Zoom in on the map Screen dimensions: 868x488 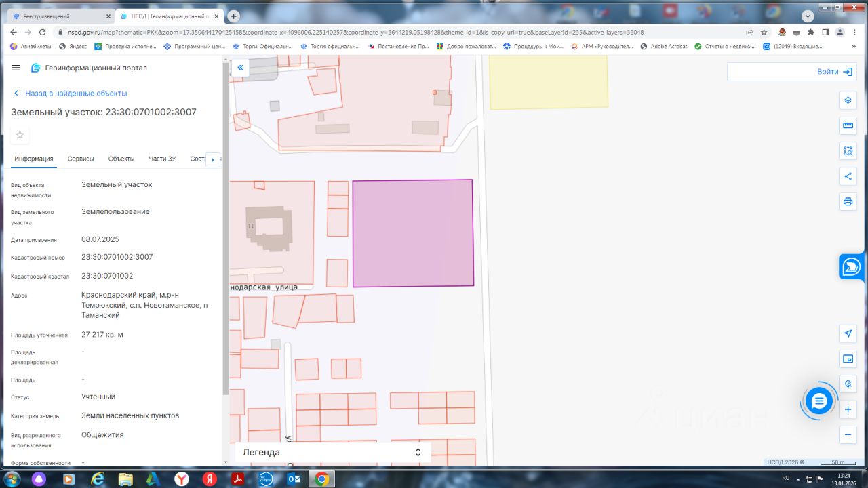[x=848, y=409]
